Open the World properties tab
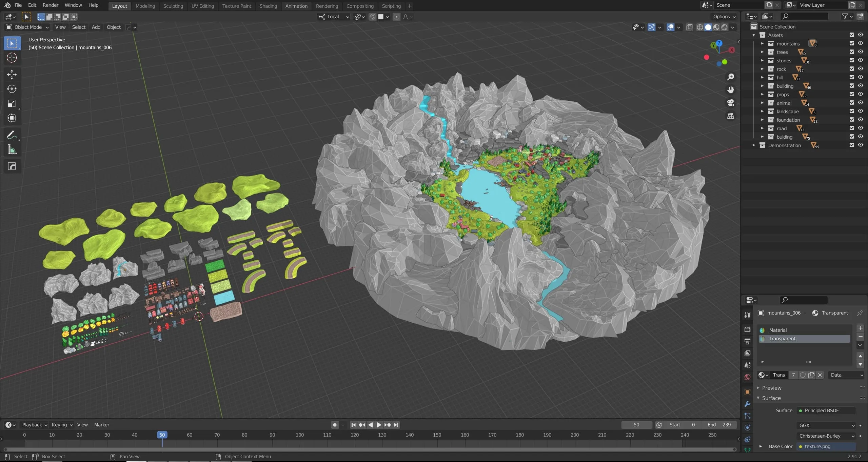Screen dimensions: 868x462 747,377
